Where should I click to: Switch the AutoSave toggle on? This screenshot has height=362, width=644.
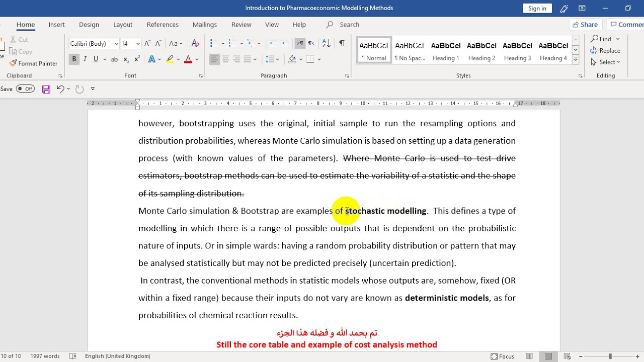point(25,89)
